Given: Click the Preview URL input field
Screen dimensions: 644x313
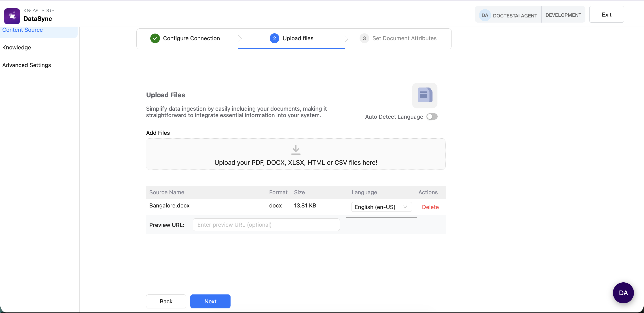Looking at the screenshot, I should pos(266,225).
